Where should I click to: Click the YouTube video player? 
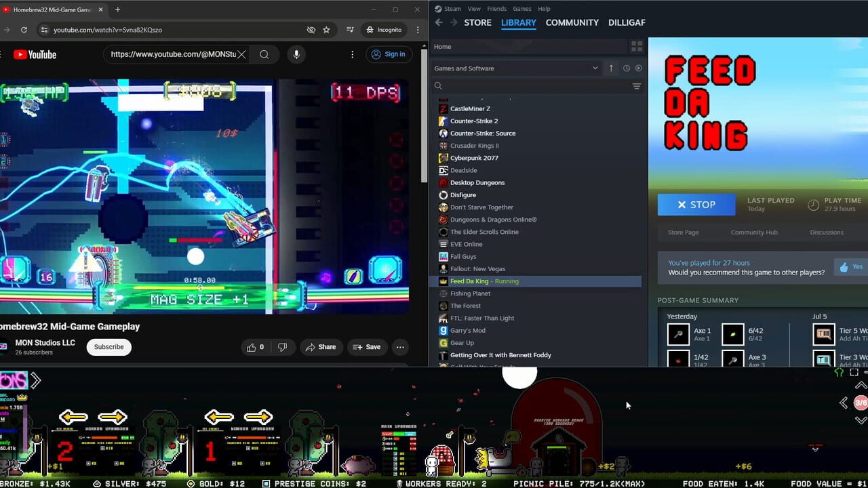(204, 197)
